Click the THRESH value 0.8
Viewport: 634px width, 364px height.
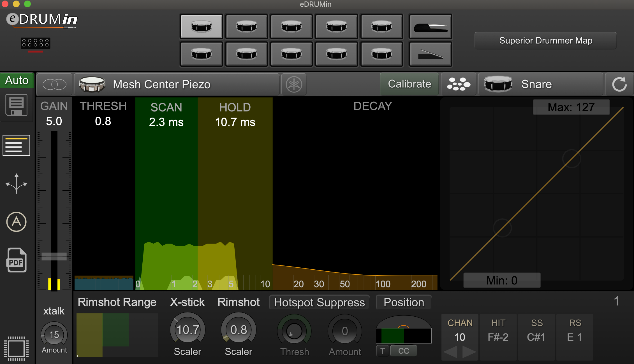pos(103,121)
